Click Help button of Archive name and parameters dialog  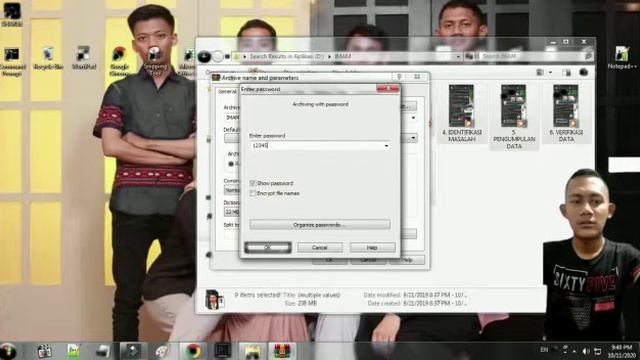(407, 260)
